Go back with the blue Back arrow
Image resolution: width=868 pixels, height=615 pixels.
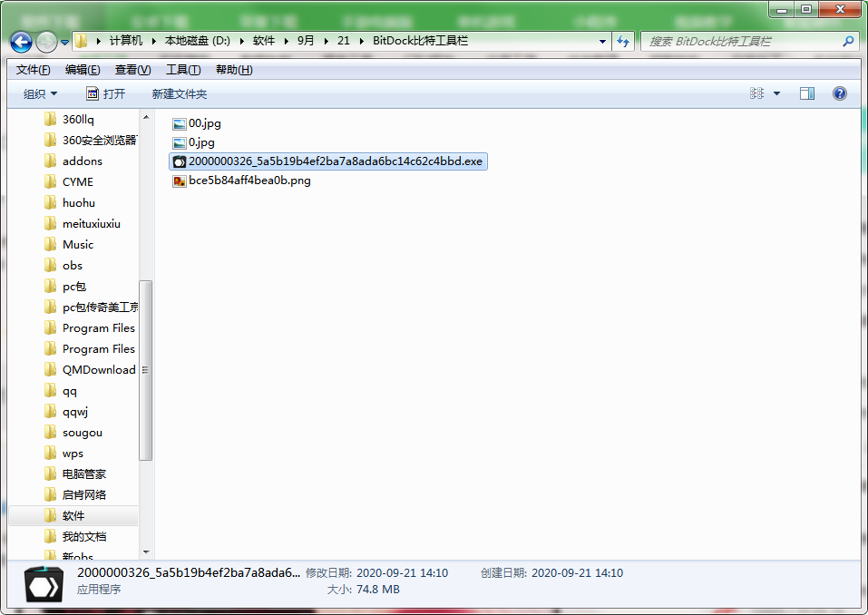coord(21,42)
